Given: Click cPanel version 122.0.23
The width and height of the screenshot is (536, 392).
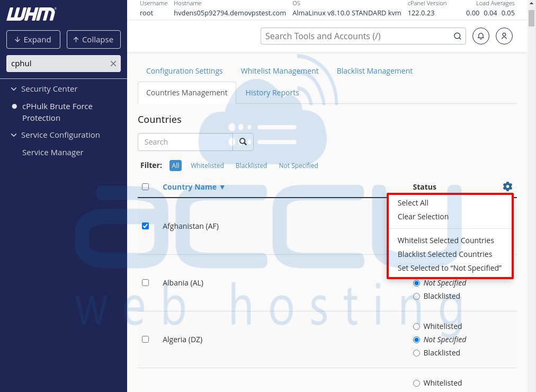Looking at the screenshot, I should coord(421,13).
